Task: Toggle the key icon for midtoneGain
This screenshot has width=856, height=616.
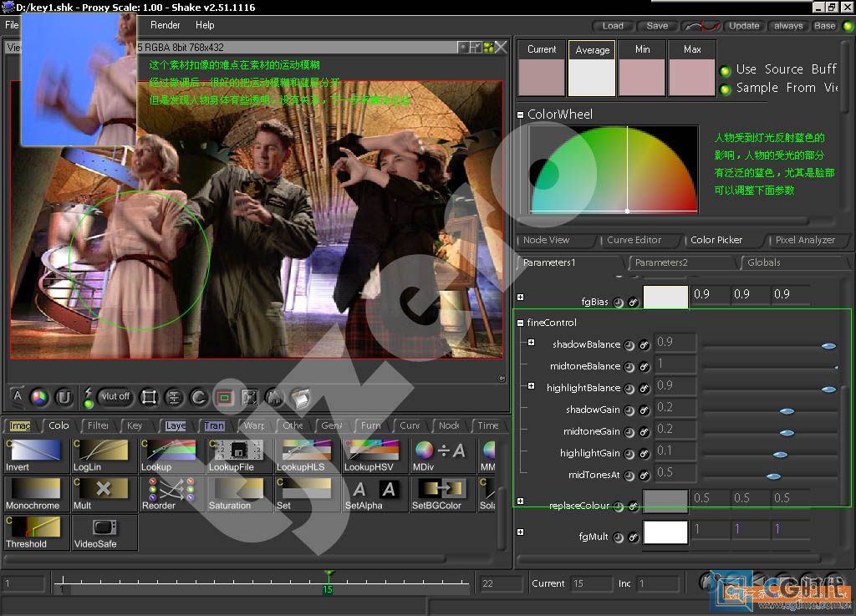Action: [x=645, y=432]
